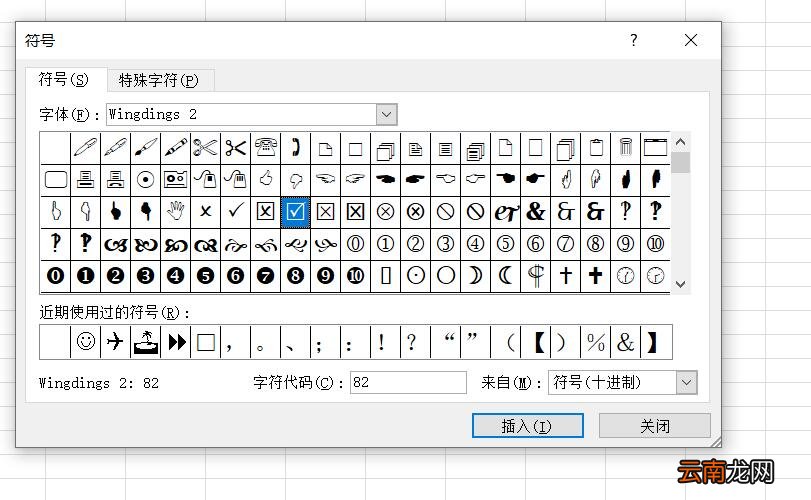Choose the thin cross symbol
This screenshot has width=811, height=500.
click(x=565, y=276)
